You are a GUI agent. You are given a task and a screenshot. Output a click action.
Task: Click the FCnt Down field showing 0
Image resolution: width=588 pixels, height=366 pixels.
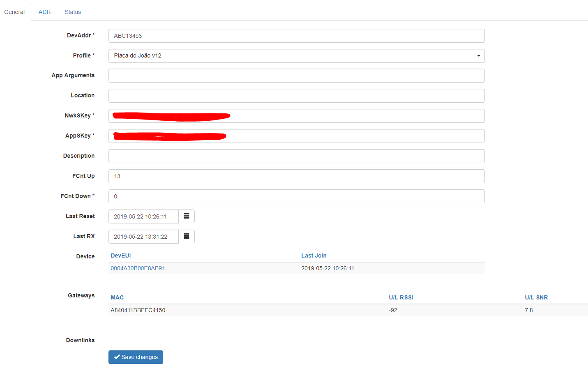(x=296, y=196)
